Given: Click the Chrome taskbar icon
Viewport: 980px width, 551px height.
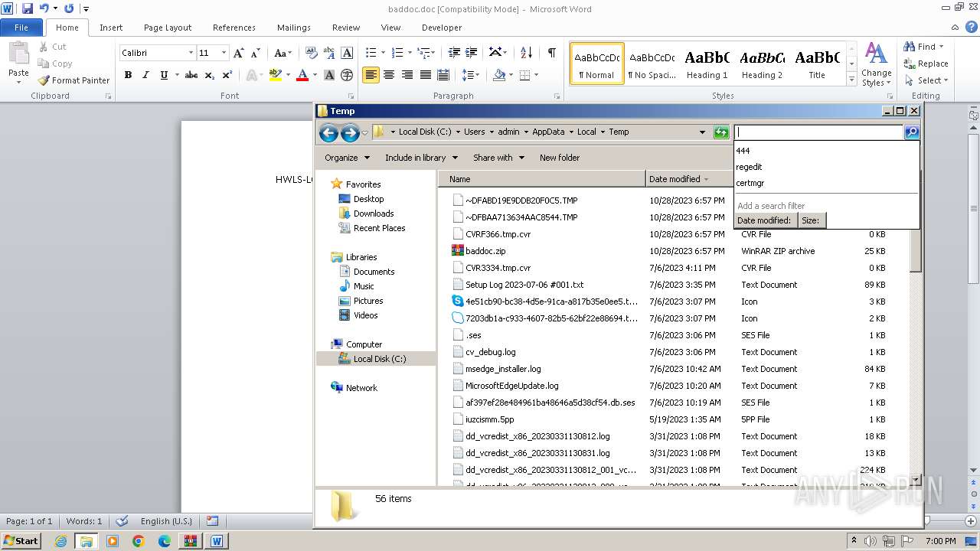Looking at the screenshot, I should pos(139,541).
